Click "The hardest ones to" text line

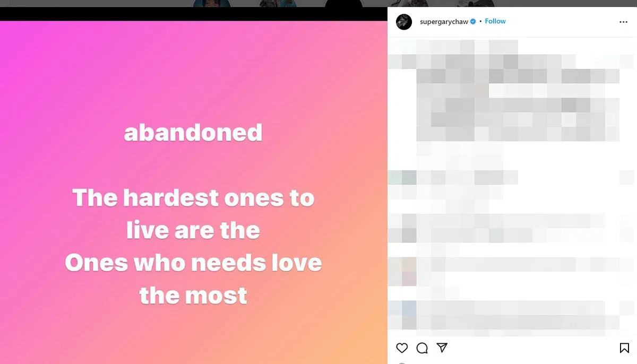tap(193, 198)
